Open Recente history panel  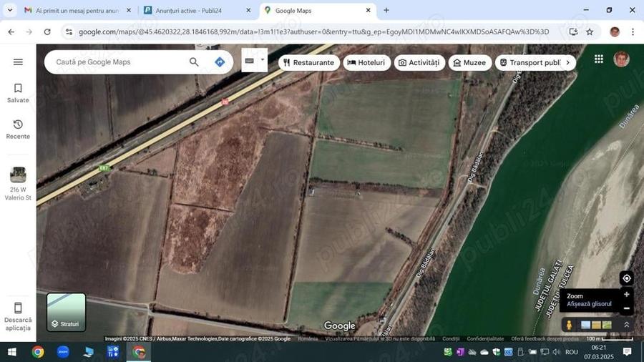tap(18, 129)
